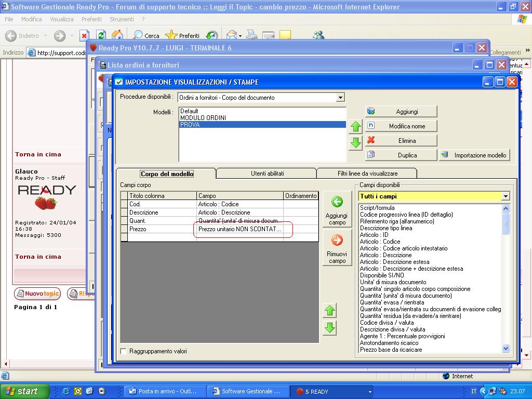Click the Elimina button
The image size is (532, 399).
402,140
